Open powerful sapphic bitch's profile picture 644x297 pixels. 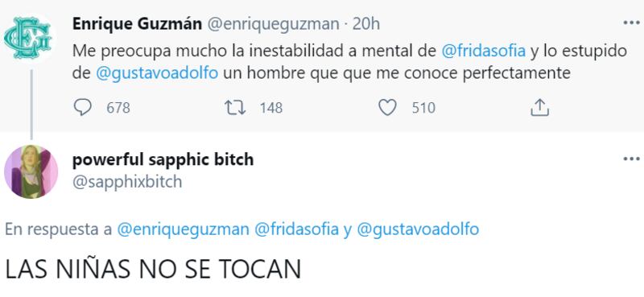pyautogui.click(x=31, y=171)
